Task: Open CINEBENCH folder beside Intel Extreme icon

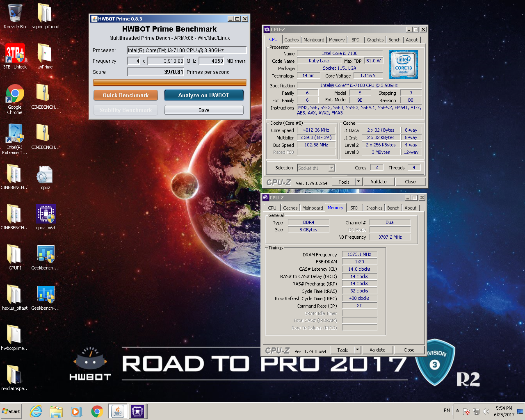Action: pos(45,137)
